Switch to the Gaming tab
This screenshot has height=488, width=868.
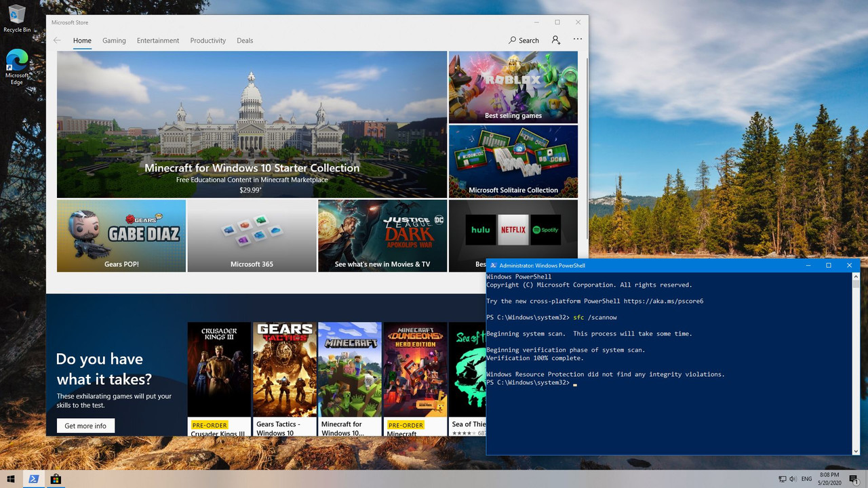114,41
